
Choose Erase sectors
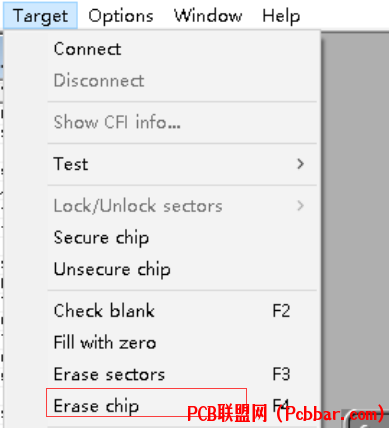point(182,374)
